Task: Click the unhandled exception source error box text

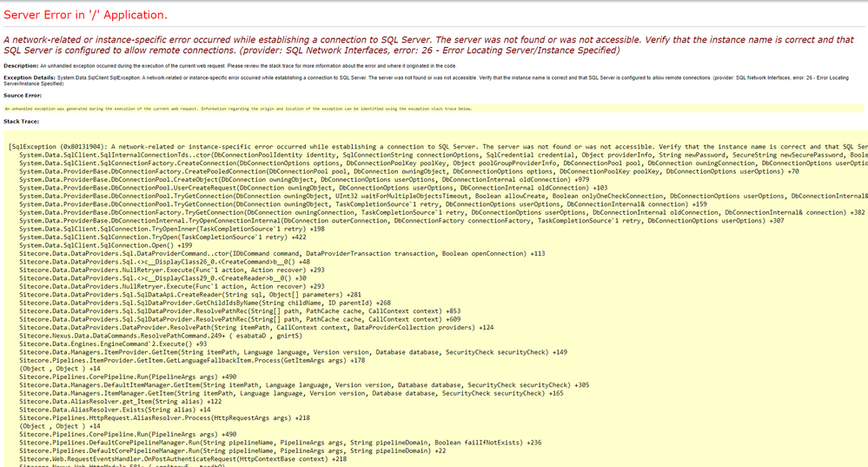Action: pyautogui.click(x=238, y=109)
